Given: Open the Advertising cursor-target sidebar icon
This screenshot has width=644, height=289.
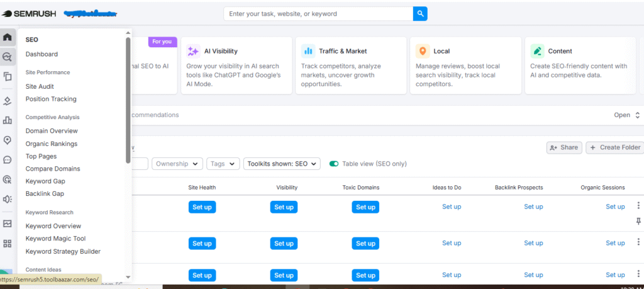Looking at the screenshot, I should [x=7, y=179].
